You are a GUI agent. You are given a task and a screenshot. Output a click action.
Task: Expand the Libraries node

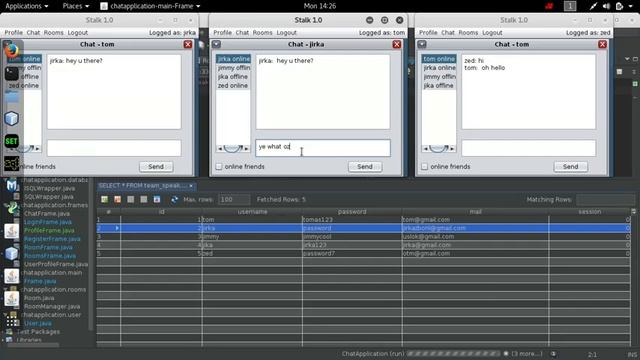4,340
